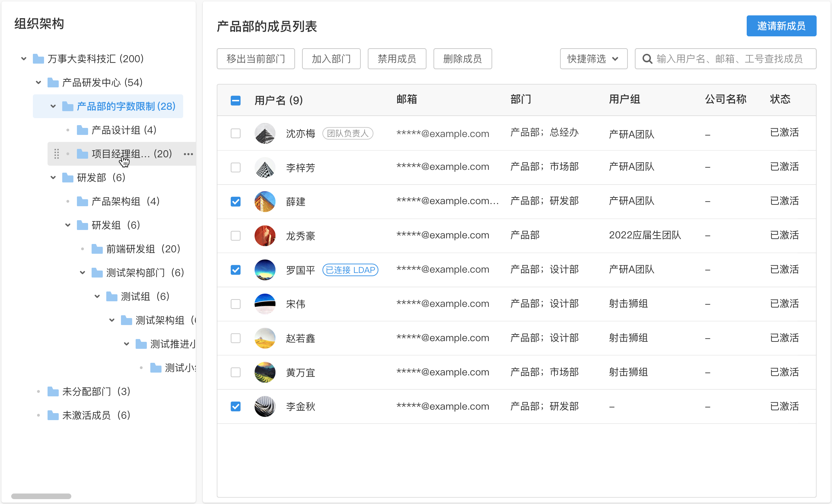The image size is (832, 504).
Task: Collapse the 测试架构部门 tree node
Action: pyautogui.click(x=82, y=272)
